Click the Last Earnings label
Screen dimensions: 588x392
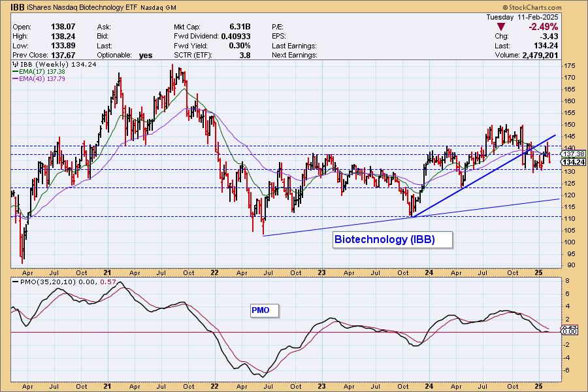coord(294,46)
